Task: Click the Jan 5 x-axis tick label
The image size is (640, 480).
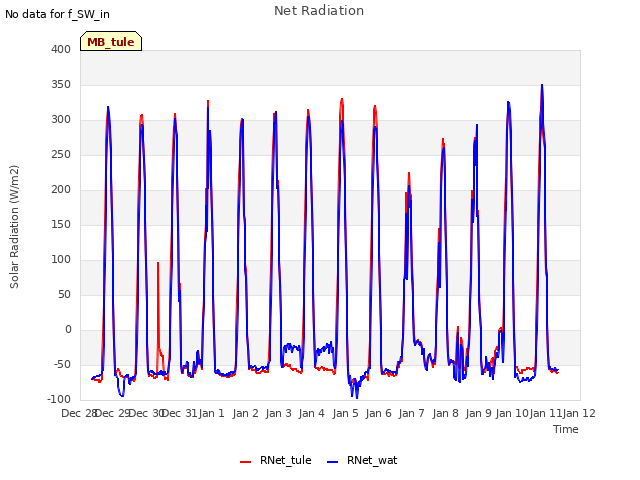Action: tap(345, 413)
